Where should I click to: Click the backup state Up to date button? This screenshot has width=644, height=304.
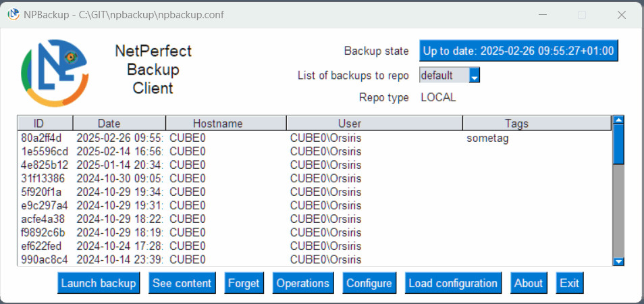point(518,51)
